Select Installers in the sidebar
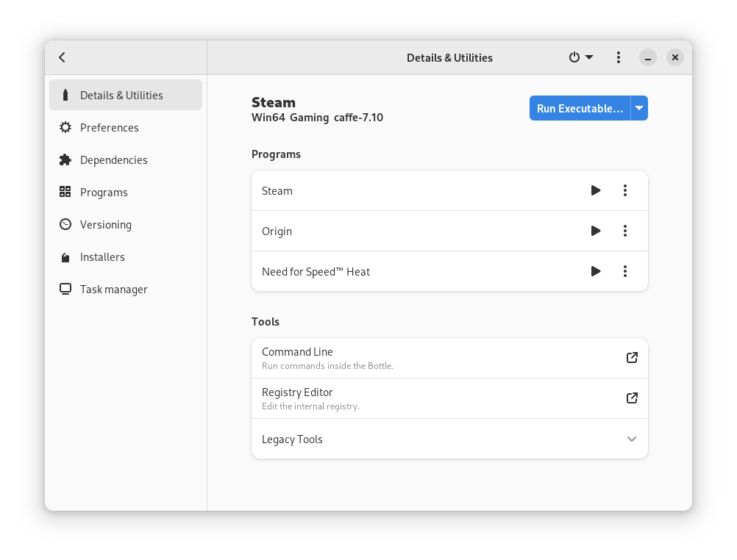The height and width of the screenshot is (560, 737). (102, 257)
